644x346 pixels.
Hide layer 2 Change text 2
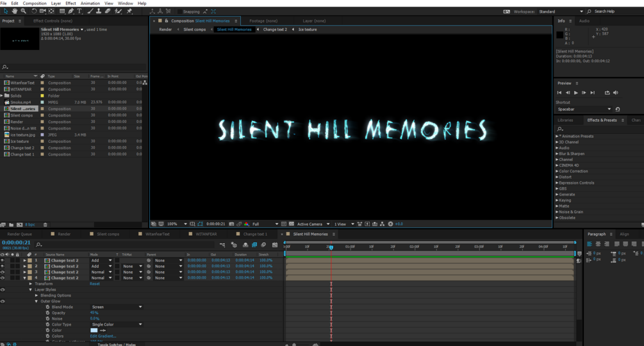click(x=3, y=266)
